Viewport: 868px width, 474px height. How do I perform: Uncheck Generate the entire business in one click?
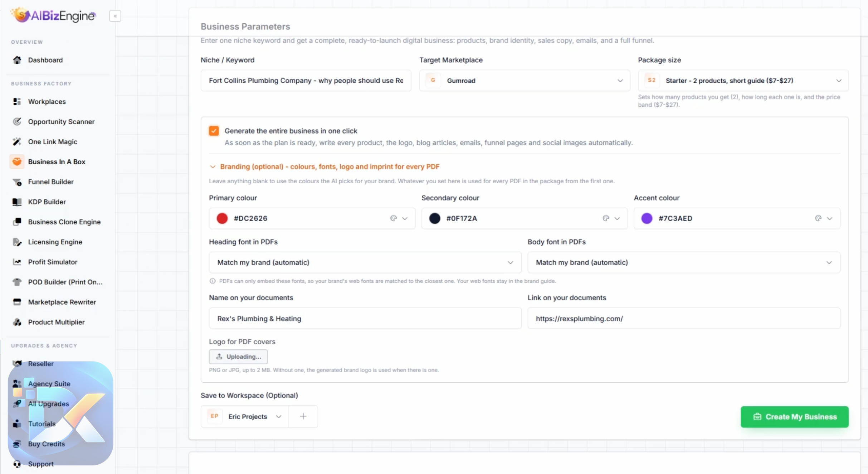click(214, 131)
